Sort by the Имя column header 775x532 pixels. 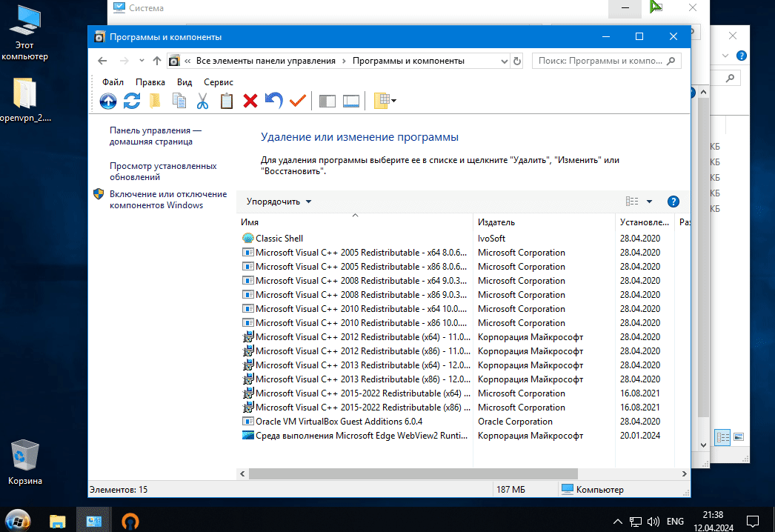tap(355, 222)
